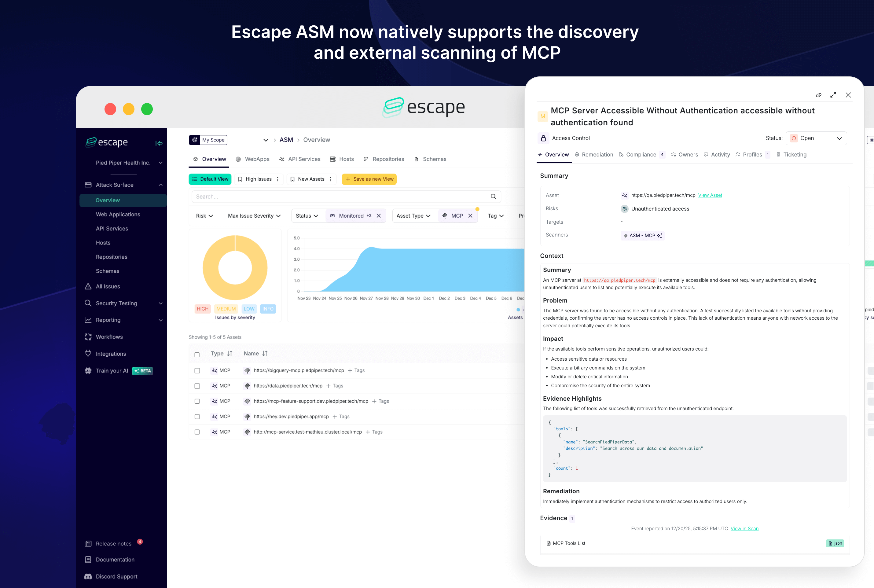Sort assets by Name column
Image resolution: width=874 pixels, height=588 pixels.
(265, 354)
